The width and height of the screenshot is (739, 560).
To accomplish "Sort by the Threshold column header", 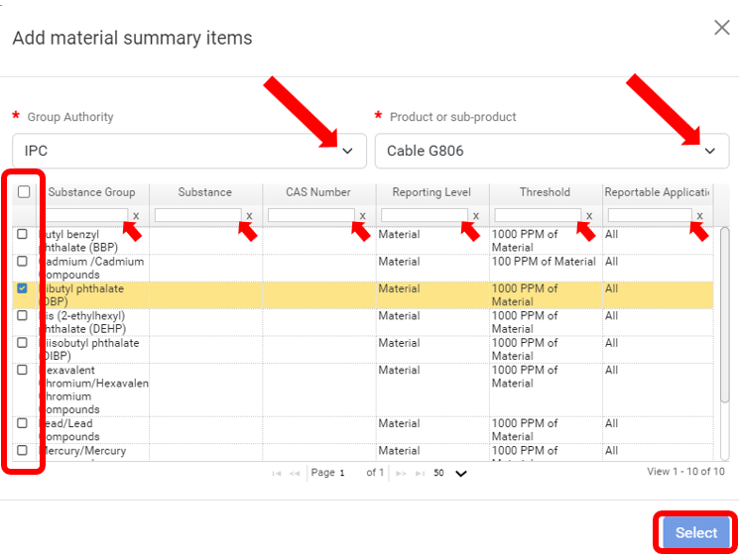I will (x=545, y=192).
